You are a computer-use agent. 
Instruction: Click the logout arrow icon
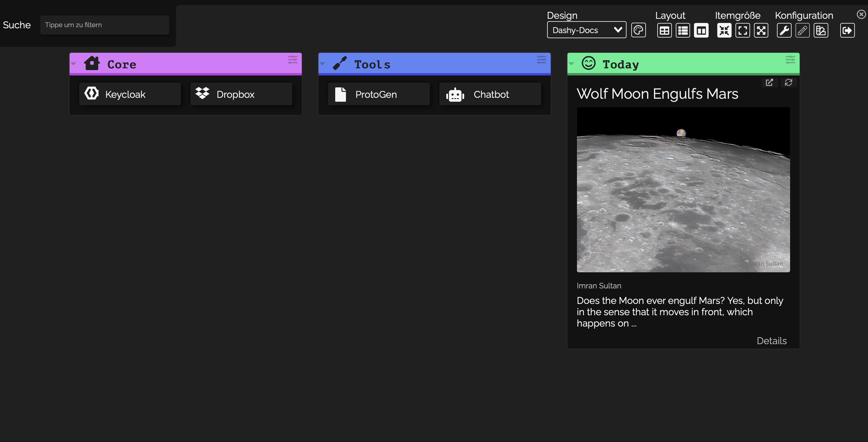click(847, 30)
